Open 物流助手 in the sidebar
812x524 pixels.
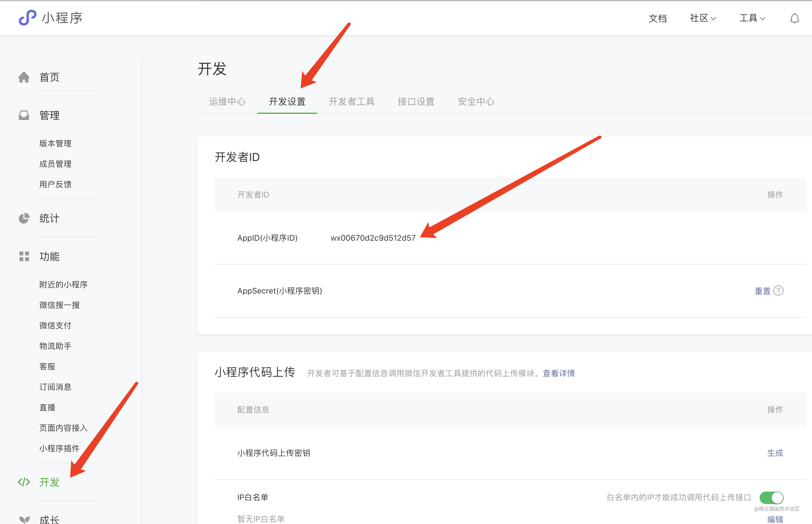tap(55, 346)
